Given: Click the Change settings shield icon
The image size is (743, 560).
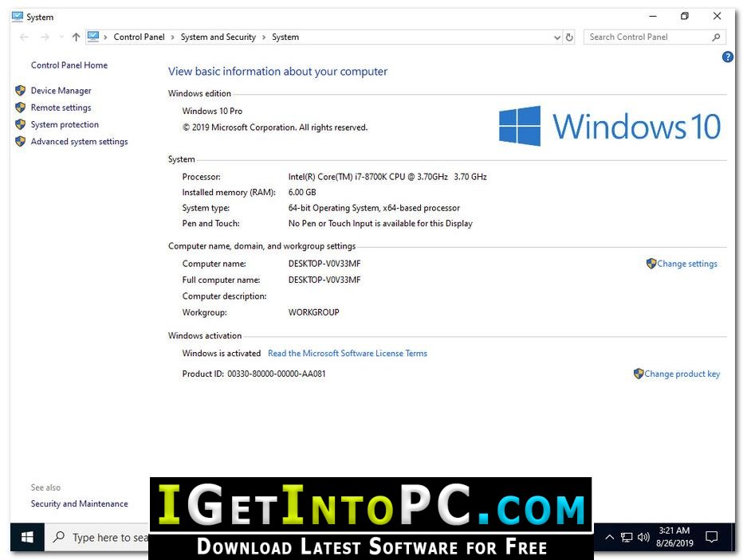Looking at the screenshot, I should click(x=651, y=263).
